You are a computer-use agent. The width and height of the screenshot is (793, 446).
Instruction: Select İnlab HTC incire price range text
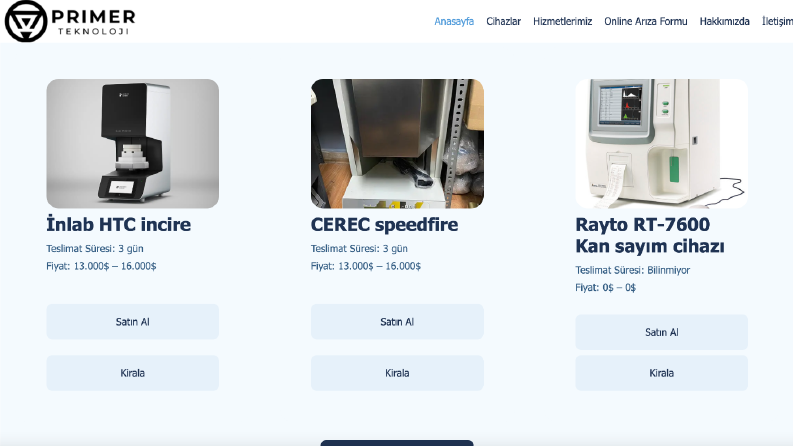click(101, 266)
